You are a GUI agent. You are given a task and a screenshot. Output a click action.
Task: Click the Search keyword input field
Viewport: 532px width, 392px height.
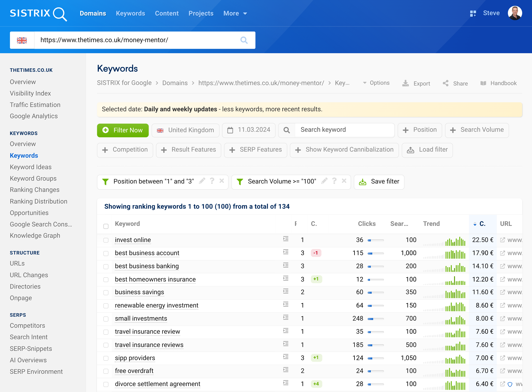[345, 130]
